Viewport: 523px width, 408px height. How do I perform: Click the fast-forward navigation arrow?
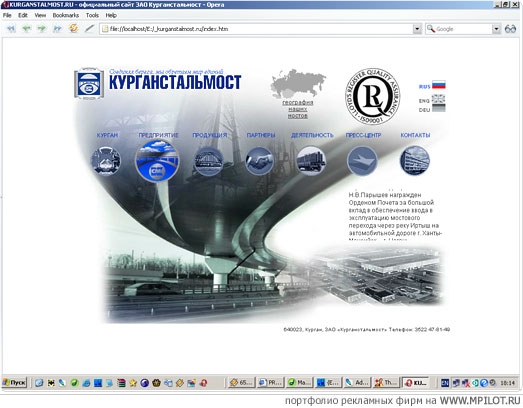[57, 29]
